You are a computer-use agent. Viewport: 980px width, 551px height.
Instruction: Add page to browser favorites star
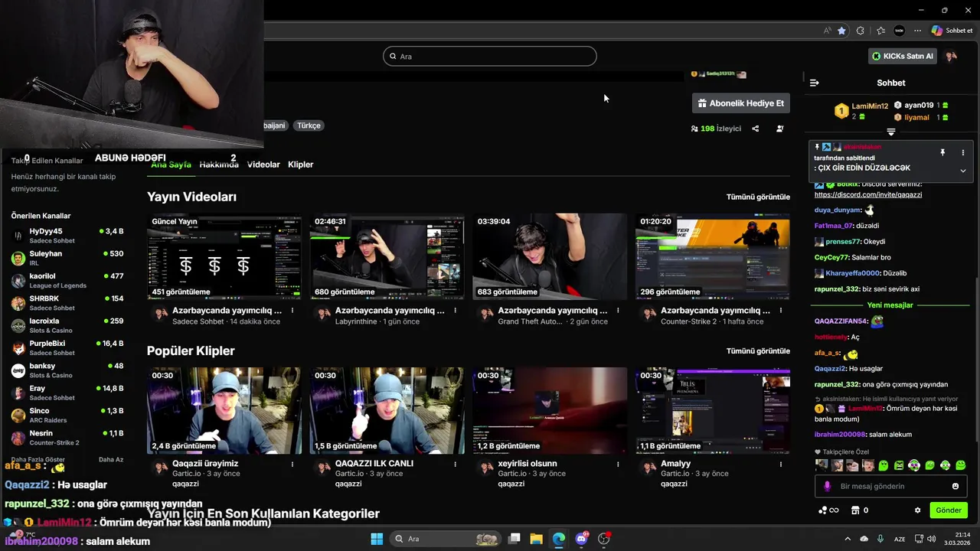tap(841, 31)
